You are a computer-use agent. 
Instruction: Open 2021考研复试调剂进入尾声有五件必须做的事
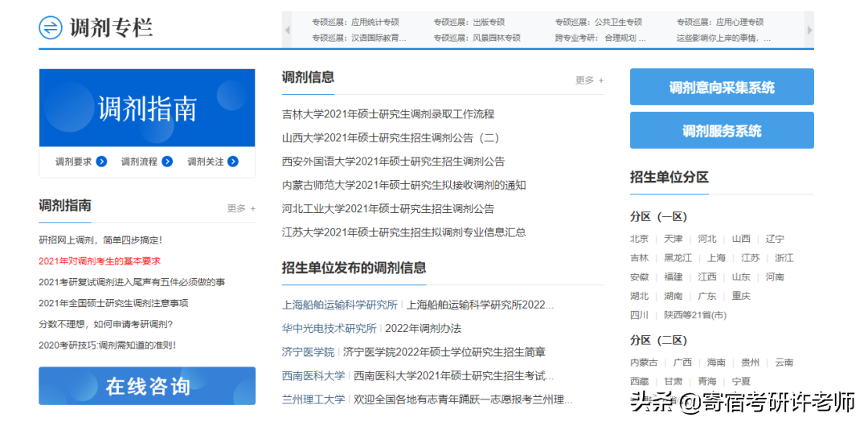tap(132, 282)
